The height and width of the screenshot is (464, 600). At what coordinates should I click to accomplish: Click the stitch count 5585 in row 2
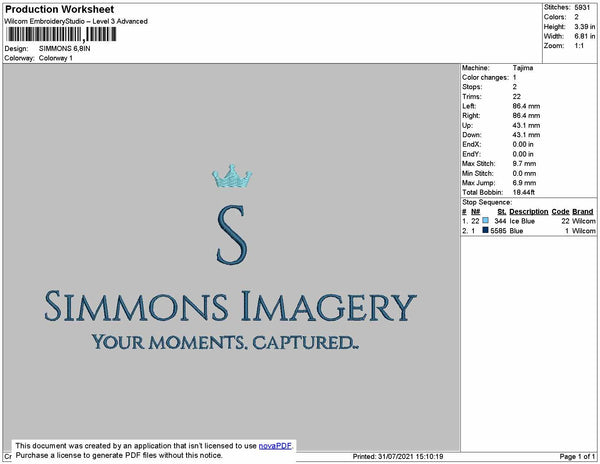pos(498,231)
